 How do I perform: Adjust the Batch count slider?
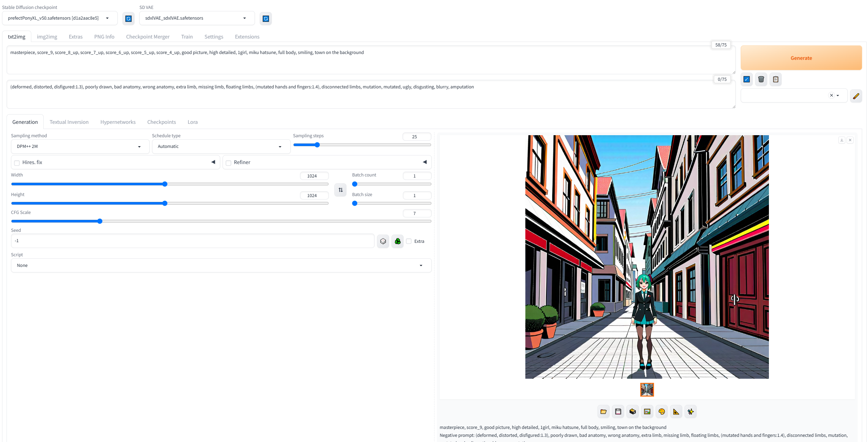point(392,184)
